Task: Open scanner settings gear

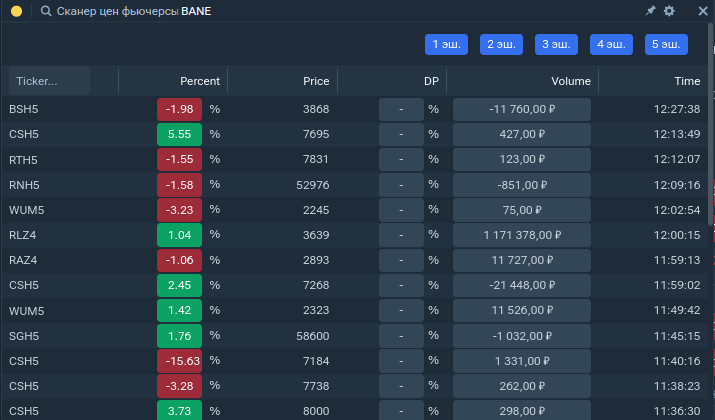Action: (670, 11)
